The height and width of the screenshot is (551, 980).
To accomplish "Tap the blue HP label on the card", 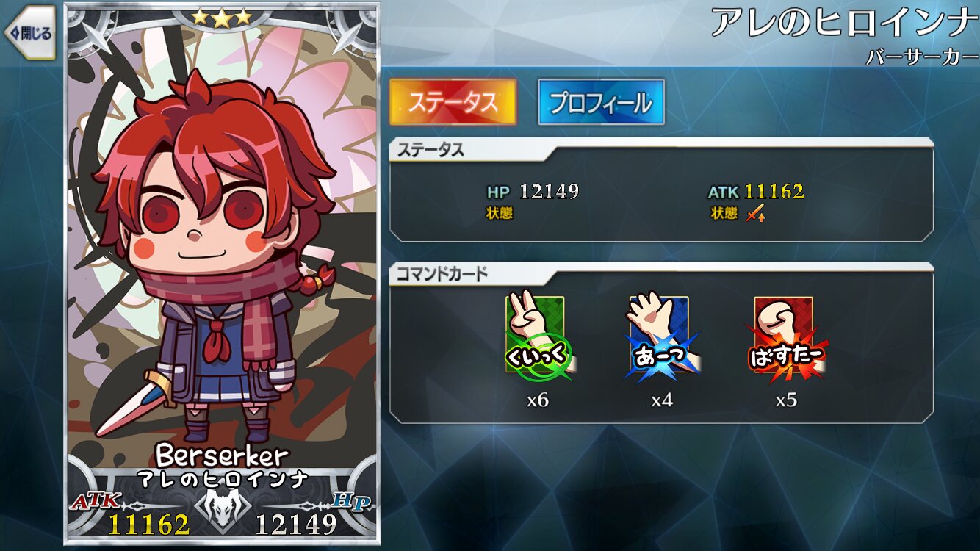I will coord(351,502).
